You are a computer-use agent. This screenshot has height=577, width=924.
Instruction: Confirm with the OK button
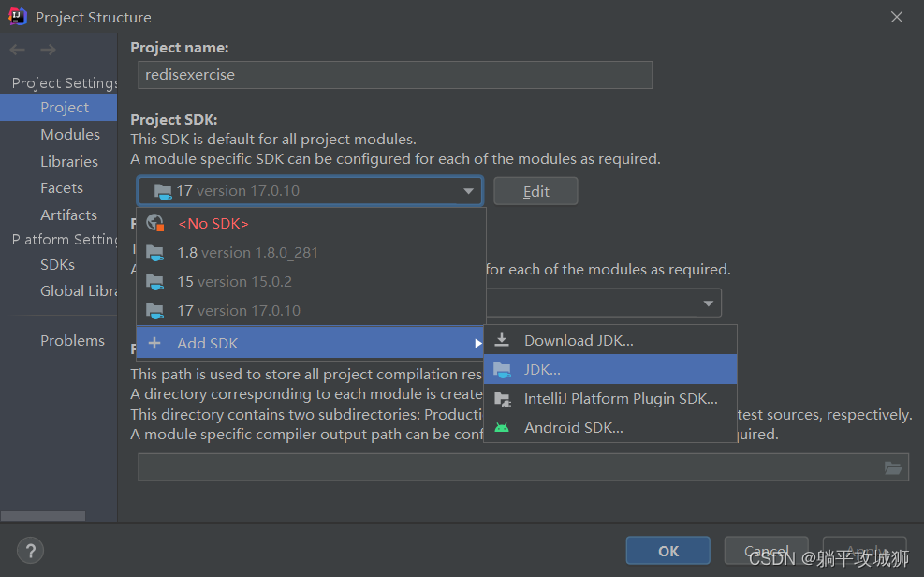667,551
